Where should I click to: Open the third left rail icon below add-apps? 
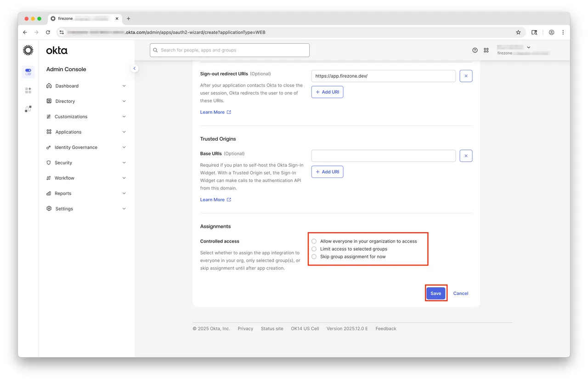[28, 109]
